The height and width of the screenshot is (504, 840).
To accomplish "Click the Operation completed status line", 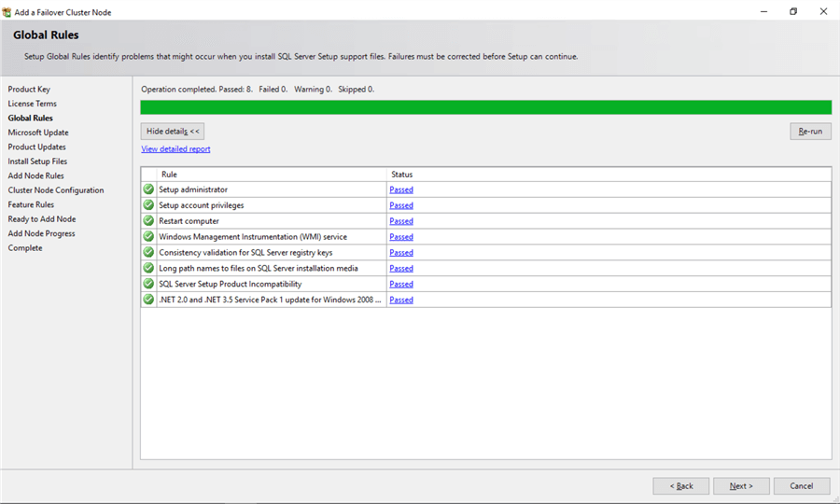I will click(258, 89).
